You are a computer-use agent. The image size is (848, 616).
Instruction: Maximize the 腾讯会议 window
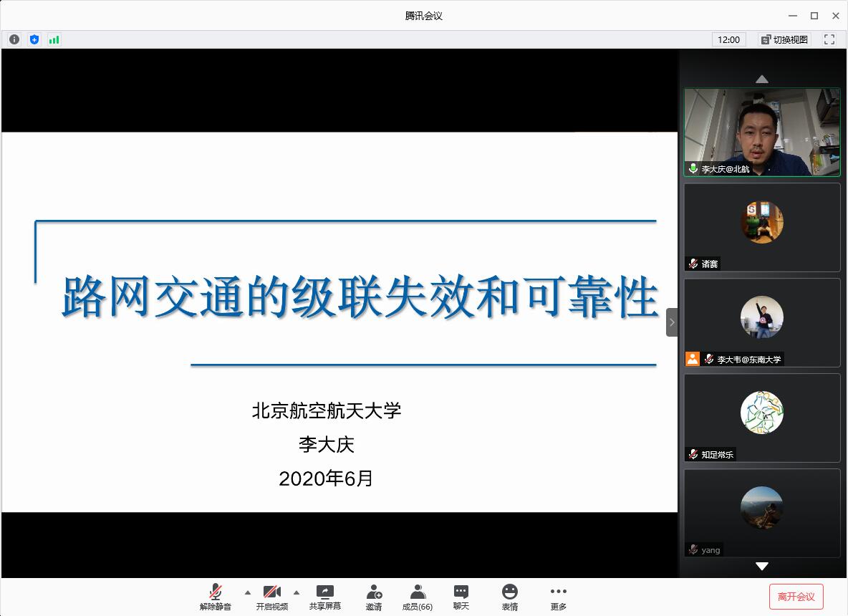[x=814, y=16]
